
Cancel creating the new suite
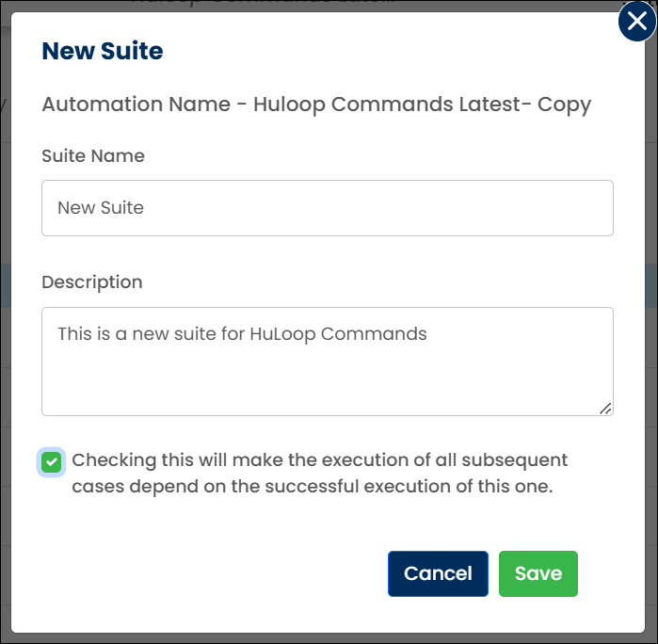438,573
